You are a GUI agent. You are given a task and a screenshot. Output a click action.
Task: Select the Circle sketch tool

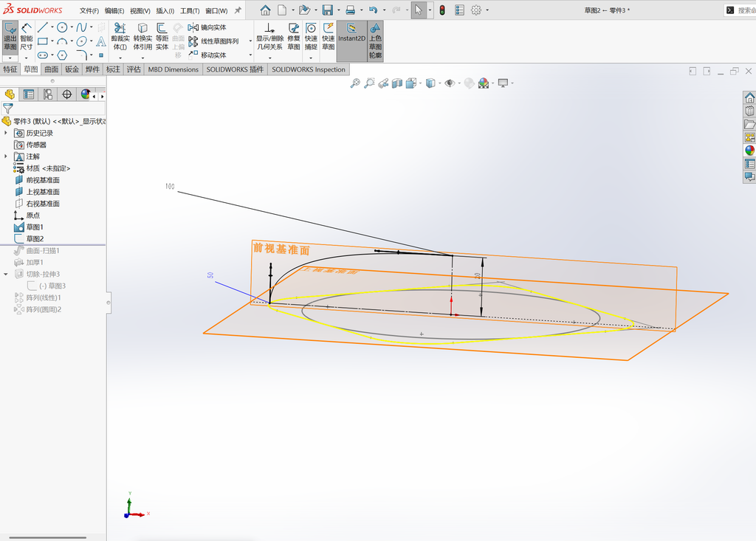62,27
